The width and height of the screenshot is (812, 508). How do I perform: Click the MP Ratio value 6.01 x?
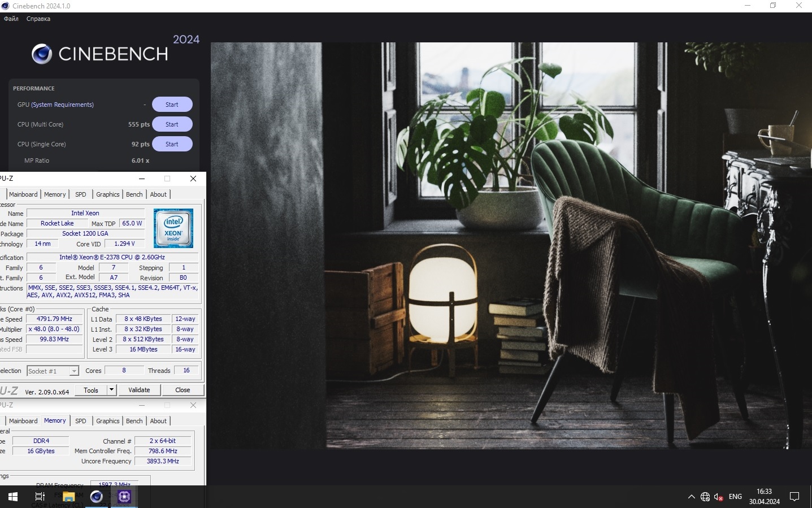pos(141,160)
